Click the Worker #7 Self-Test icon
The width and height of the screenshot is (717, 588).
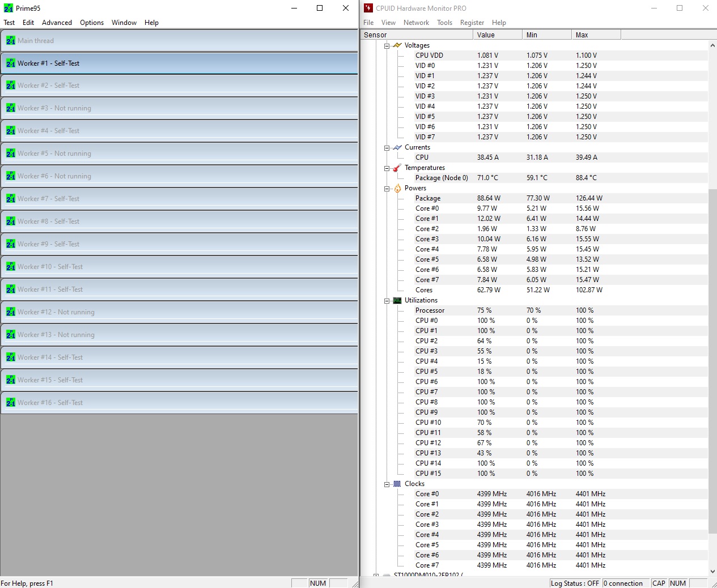pyautogui.click(x=11, y=198)
